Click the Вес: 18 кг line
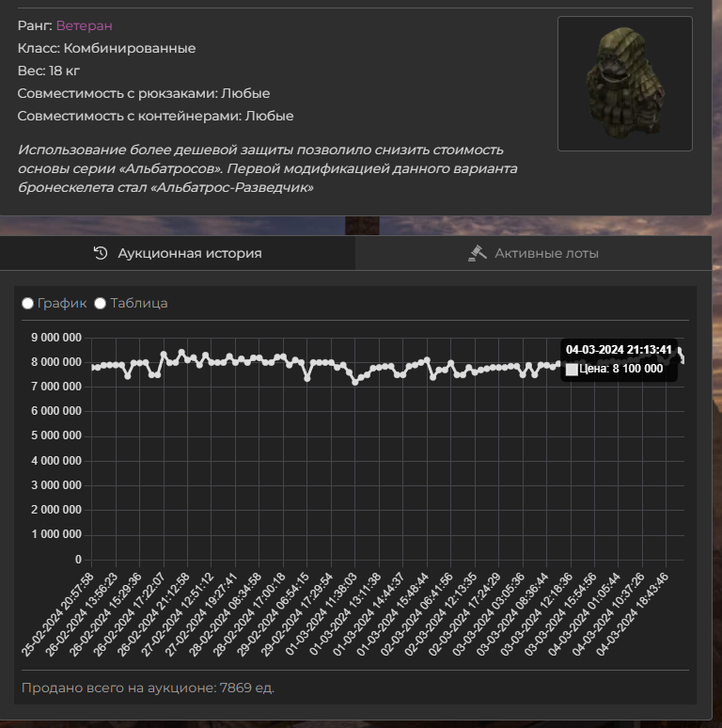Viewport: 722px width, 728px height. [x=49, y=71]
